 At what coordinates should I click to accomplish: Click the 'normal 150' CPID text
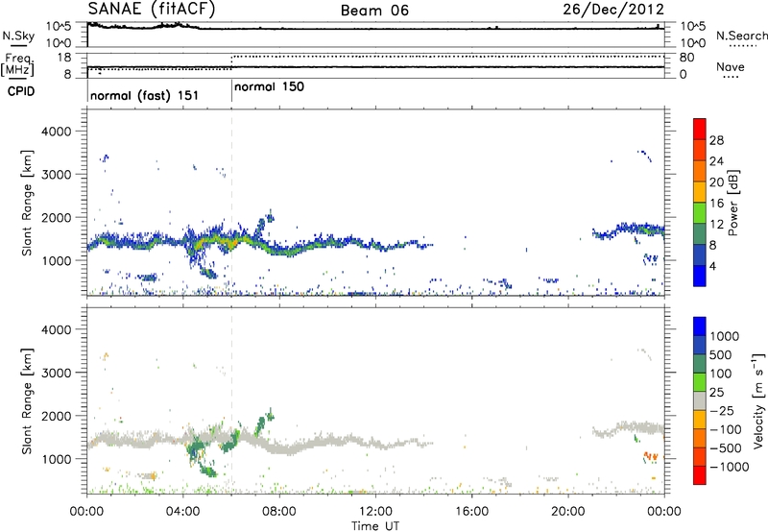point(269,86)
